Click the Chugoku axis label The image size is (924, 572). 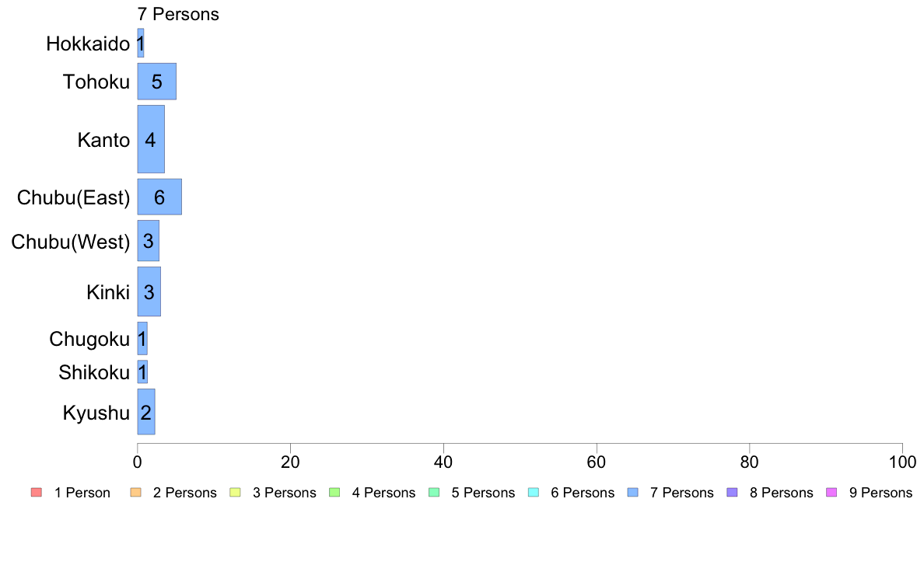(89, 340)
